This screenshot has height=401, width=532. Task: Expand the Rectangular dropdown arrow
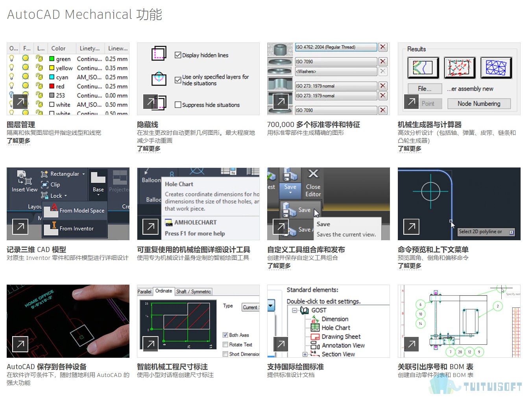pyautogui.click(x=83, y=174)
